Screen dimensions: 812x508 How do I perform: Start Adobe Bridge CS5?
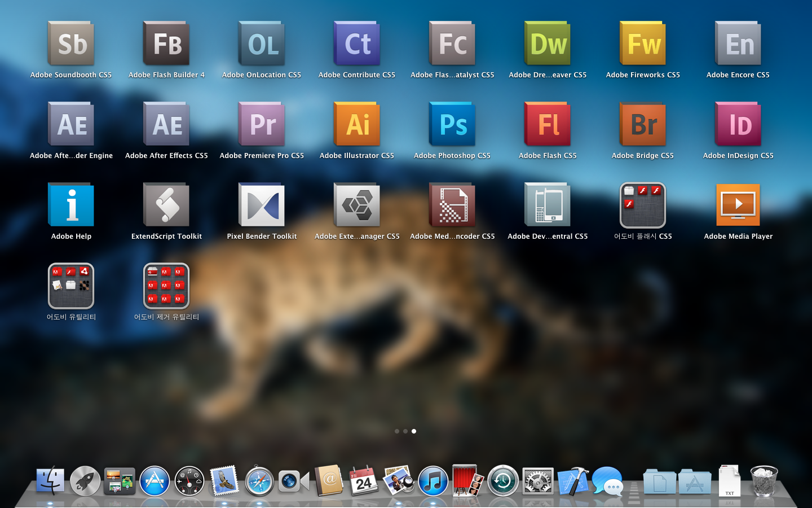pyautogui.click(x=643, y=125)
